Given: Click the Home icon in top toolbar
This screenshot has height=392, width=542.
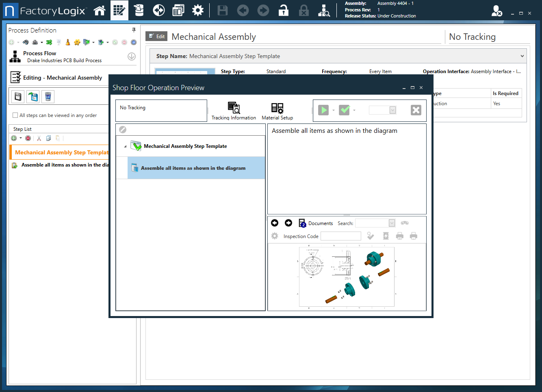Looking at the screenshot, I should pyautogui.click(x=100, y=11).
